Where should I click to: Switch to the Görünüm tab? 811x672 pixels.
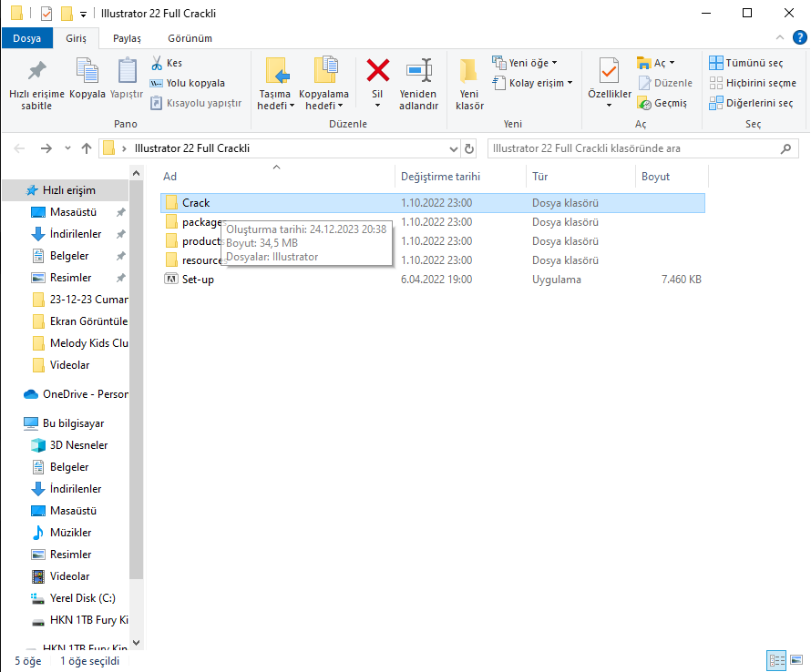pyautogui.click(x=190, y=38)
